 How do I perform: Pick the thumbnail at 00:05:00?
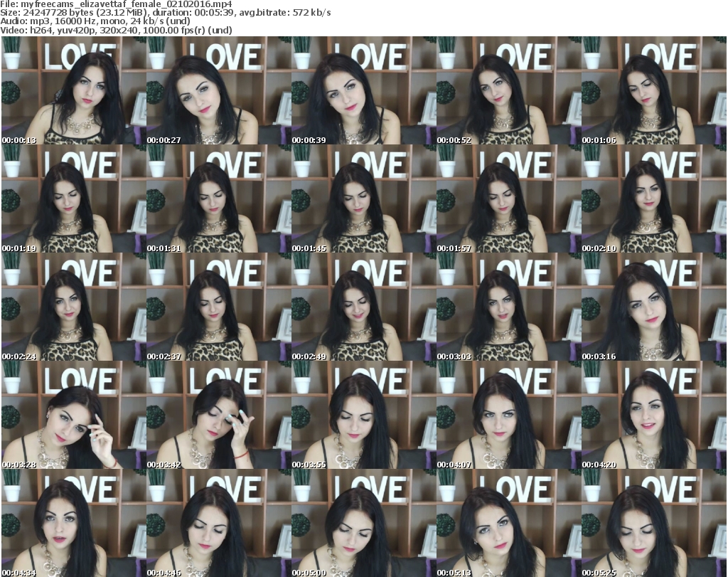tap(363, 523)
